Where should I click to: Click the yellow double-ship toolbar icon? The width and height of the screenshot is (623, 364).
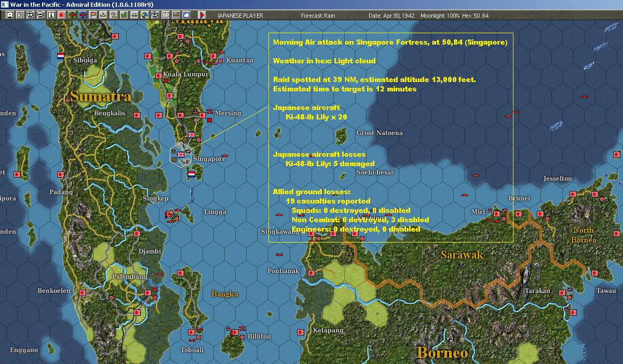(113, 15)
